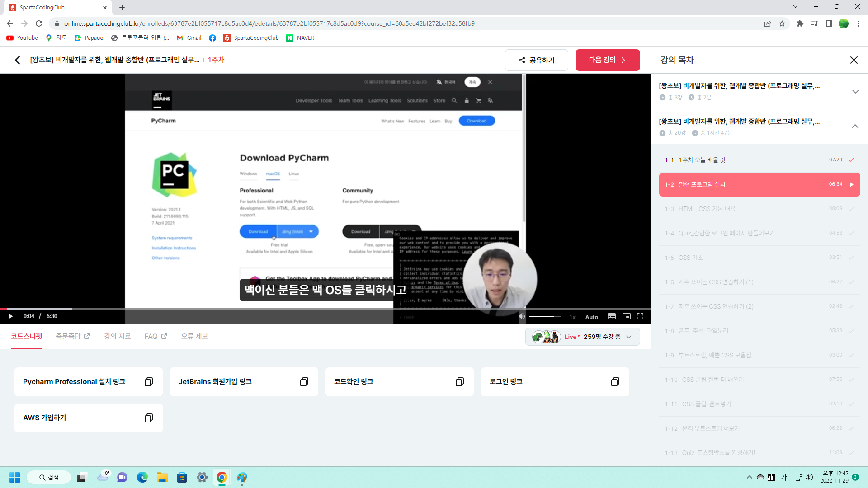Image resolution: width=868 pixels, height=488 pixels.
Task: Open lecture 1-6 자주 쓰이는 CSS 연습하기 (1)
Action: click(x=759, y=282)
